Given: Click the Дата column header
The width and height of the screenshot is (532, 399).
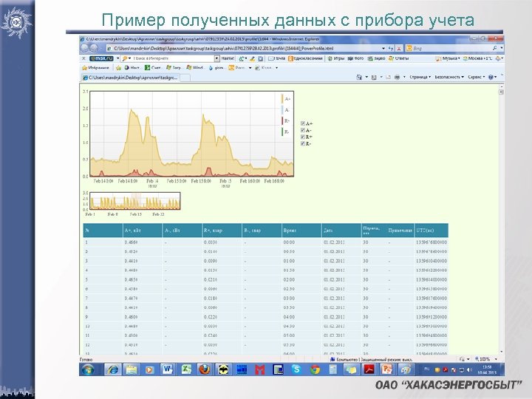Looking at the screenshot, I should (x=341, y=231).
